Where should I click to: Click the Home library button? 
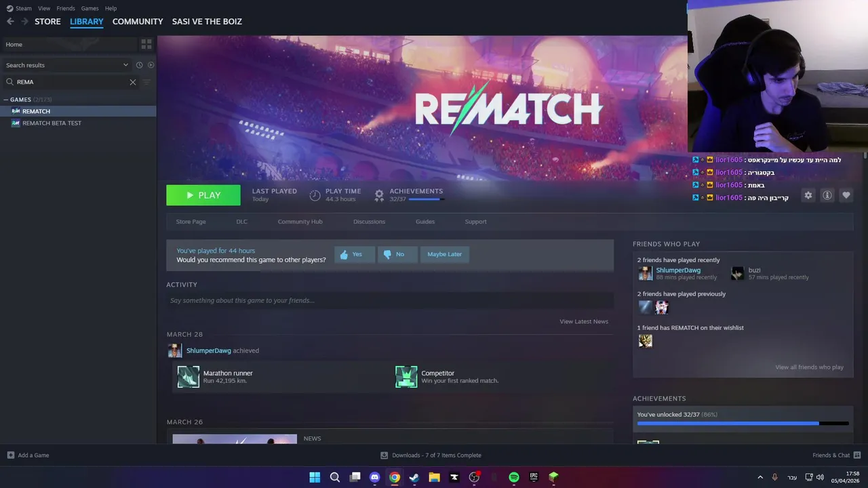(69, 44)
